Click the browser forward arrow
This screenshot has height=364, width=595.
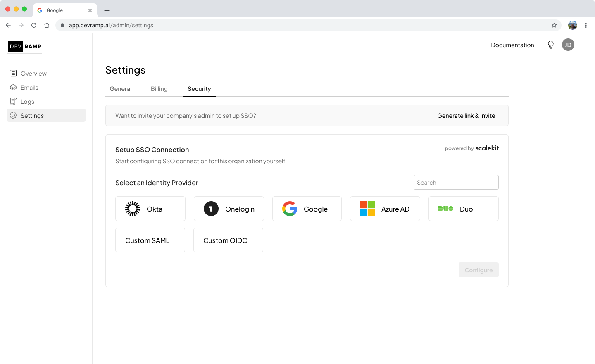pos(21,25)
